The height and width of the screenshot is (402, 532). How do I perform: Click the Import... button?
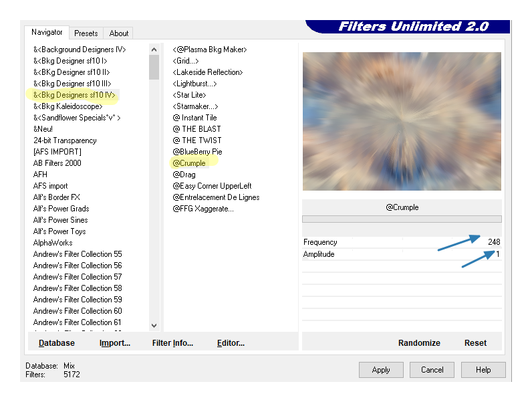point(115,343)
